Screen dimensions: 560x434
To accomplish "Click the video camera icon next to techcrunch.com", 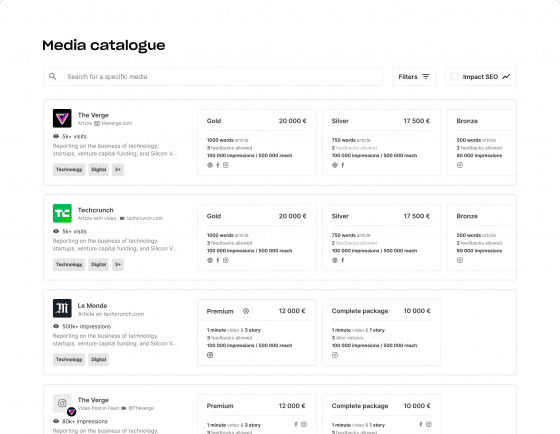I will [x=122, y=218].
